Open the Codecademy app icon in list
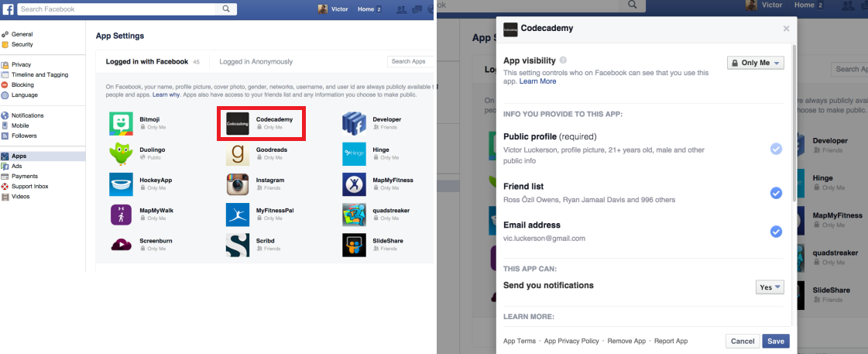The height and width of the screenshot is (354, 868). (x=238, y=123)
